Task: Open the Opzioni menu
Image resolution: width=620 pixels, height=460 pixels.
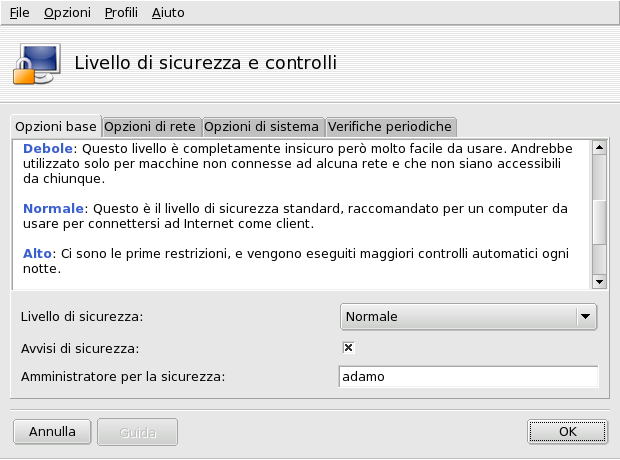Action: tap(67, 13)
